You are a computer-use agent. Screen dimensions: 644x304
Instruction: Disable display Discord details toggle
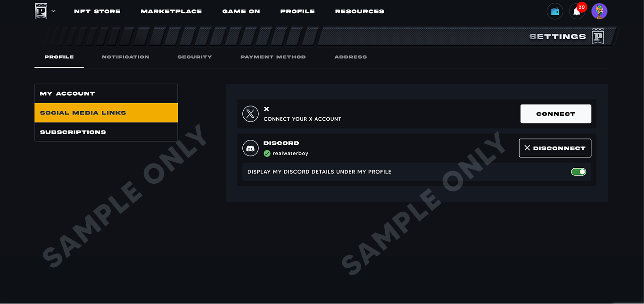pos(578,172)
